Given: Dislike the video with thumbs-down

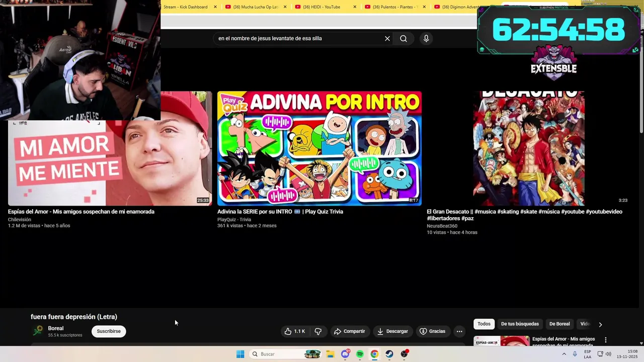Looking at the screenshot, I should pos(318,331).
